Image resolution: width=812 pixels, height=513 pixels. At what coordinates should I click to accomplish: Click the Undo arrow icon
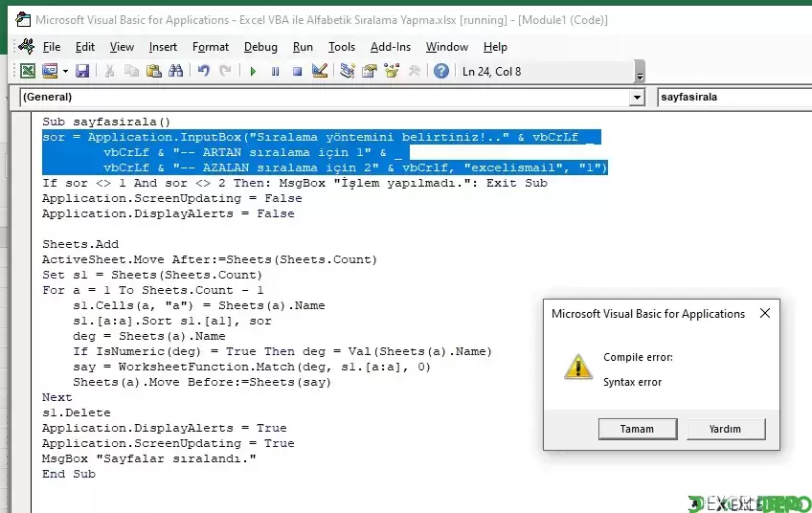click(204, 71)
